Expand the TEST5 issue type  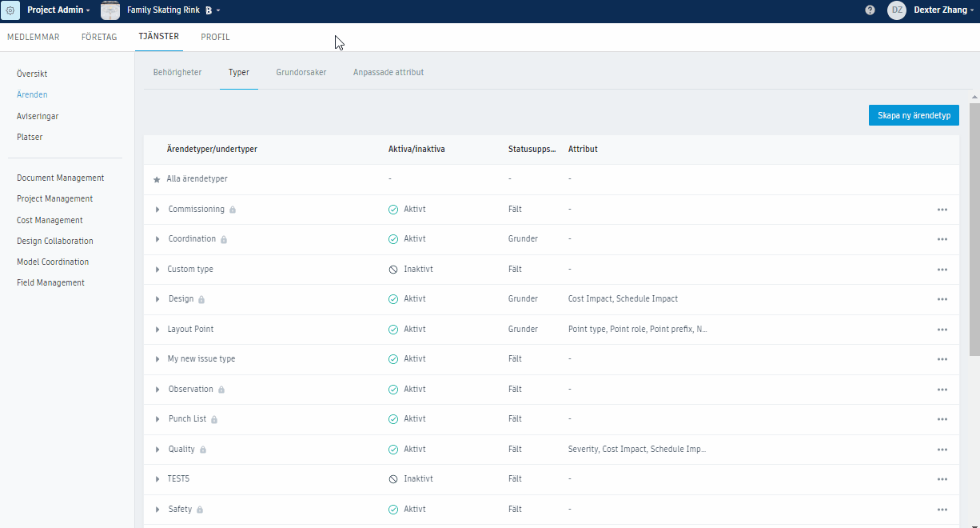pos(157,479)
